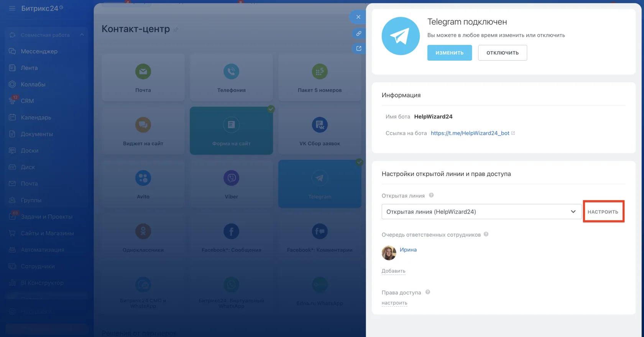Image resolution: width=644 pixels, height=337 pixels.
Task: Click Ирина's avatar photo
Action: [389, 253]
